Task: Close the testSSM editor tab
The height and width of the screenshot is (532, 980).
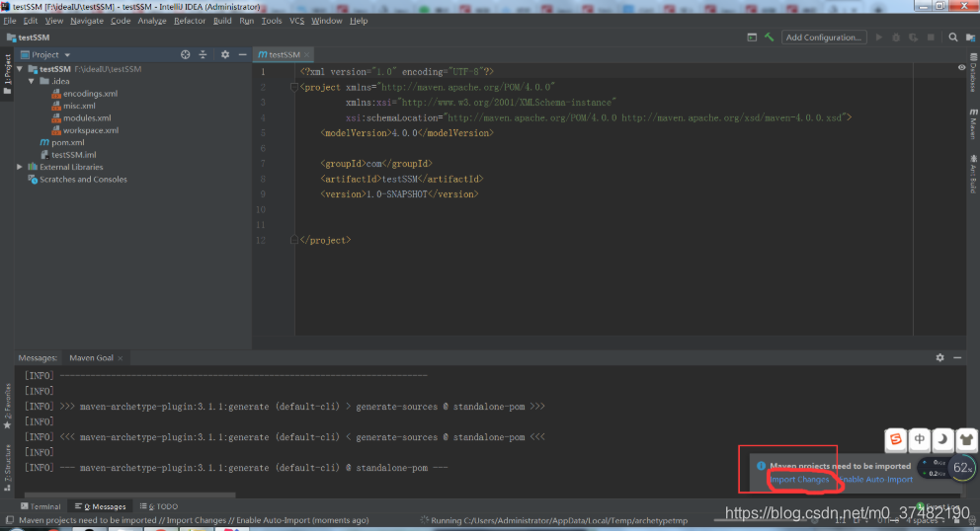Action: [x=307, y=55]
